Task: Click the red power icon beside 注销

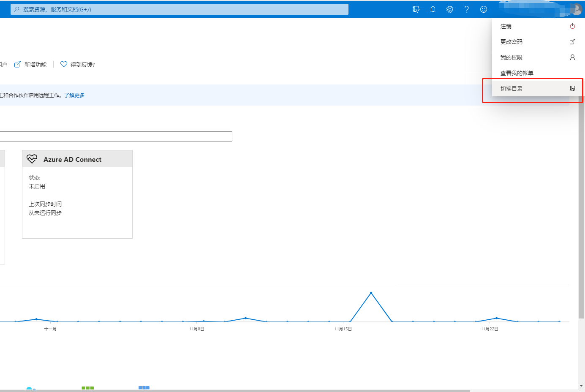Action: click(x=572, y=26)
